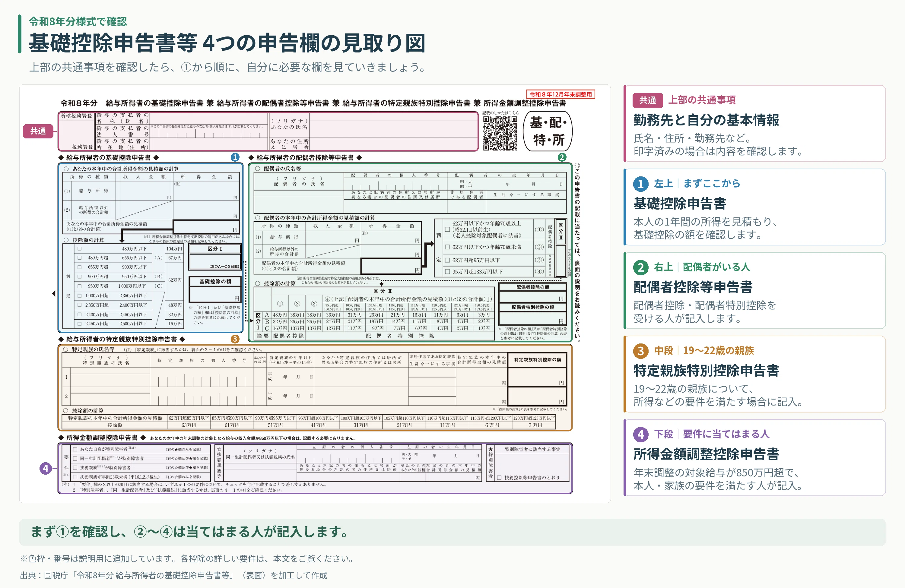Check 62万円以下かつ年齢70歳以上 spouse box
The height and width of the screenshot is (588, 905).
(x=448, y=229)
